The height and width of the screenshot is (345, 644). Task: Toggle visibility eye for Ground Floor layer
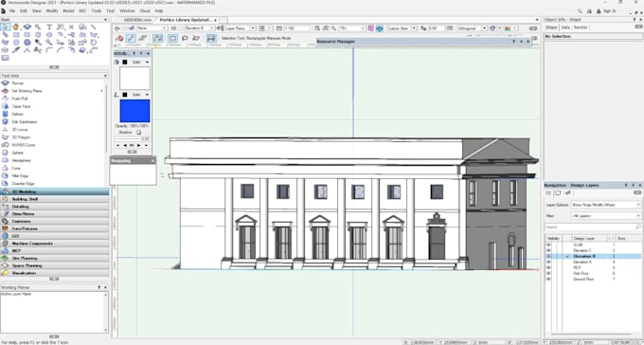click(548, 280)
